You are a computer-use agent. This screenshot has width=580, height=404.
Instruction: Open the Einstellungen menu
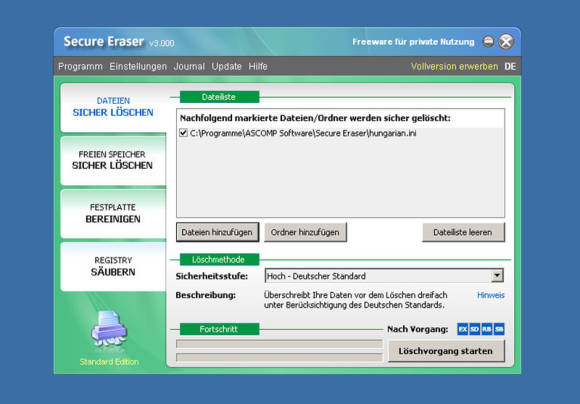[x=138, y=67]
